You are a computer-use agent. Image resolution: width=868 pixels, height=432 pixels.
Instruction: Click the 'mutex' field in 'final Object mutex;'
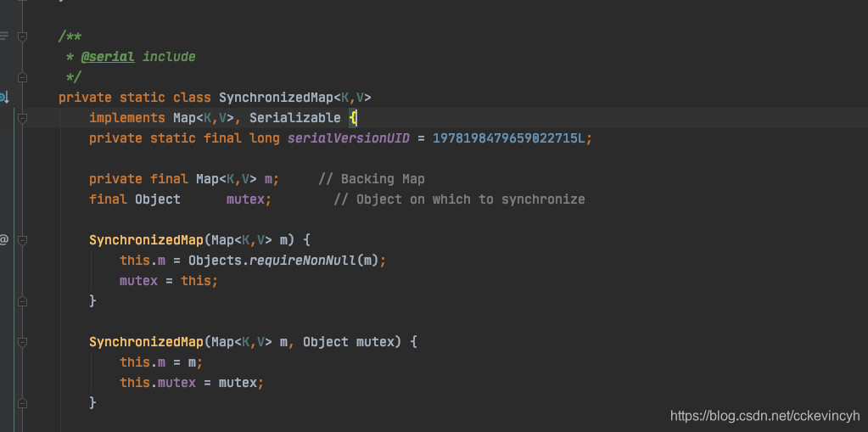pyautogui.click(x=245, y=199)
